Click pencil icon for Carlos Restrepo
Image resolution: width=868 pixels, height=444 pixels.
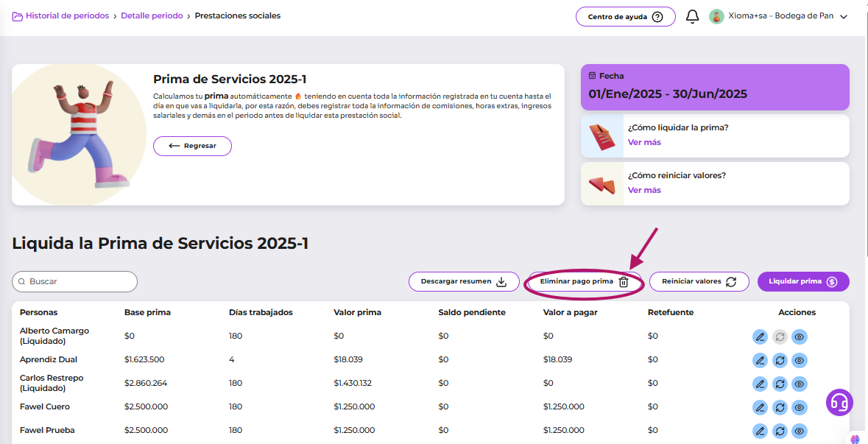pyautogui.click(x=760, y=384)
